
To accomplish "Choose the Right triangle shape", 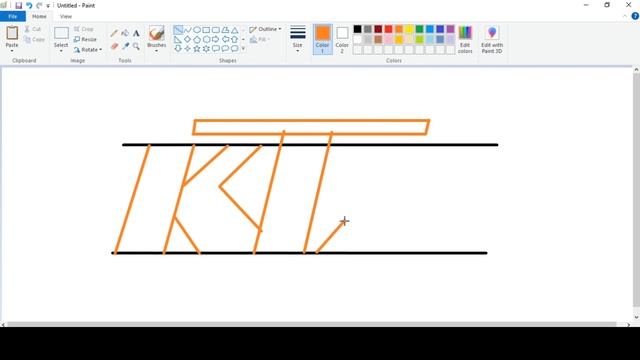I will [x=178, y=40].
